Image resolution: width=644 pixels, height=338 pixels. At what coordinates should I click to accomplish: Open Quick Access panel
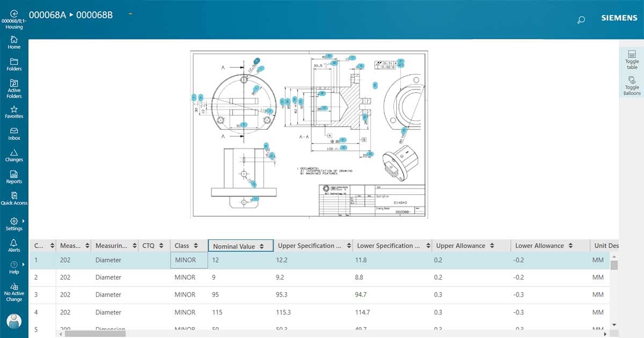pos(14,199)
